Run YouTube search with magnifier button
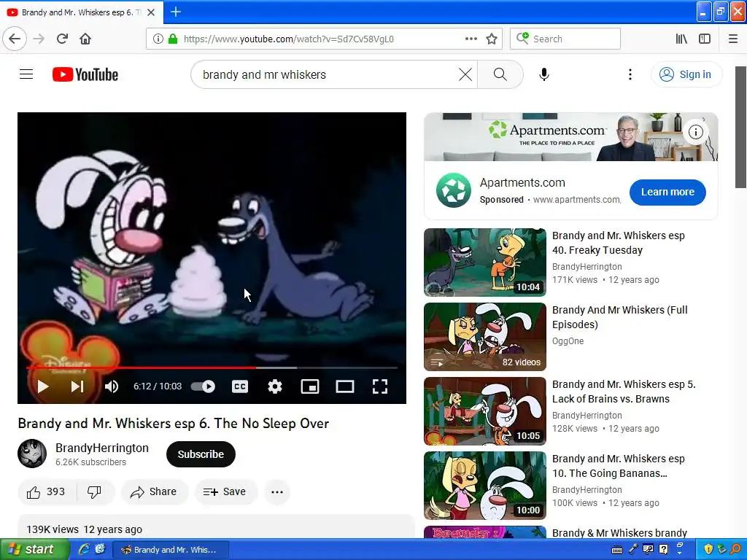747x560 pixels. pos(500,75)
